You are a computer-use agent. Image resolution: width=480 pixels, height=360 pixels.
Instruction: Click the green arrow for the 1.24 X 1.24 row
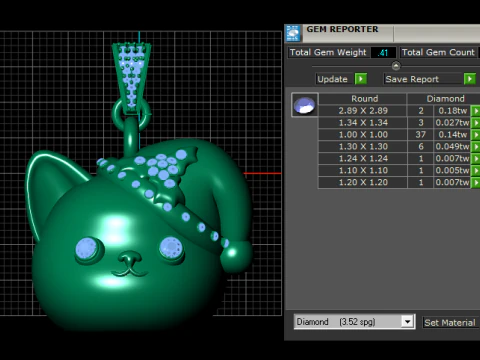pyautogui.click(x=476, y=159)
